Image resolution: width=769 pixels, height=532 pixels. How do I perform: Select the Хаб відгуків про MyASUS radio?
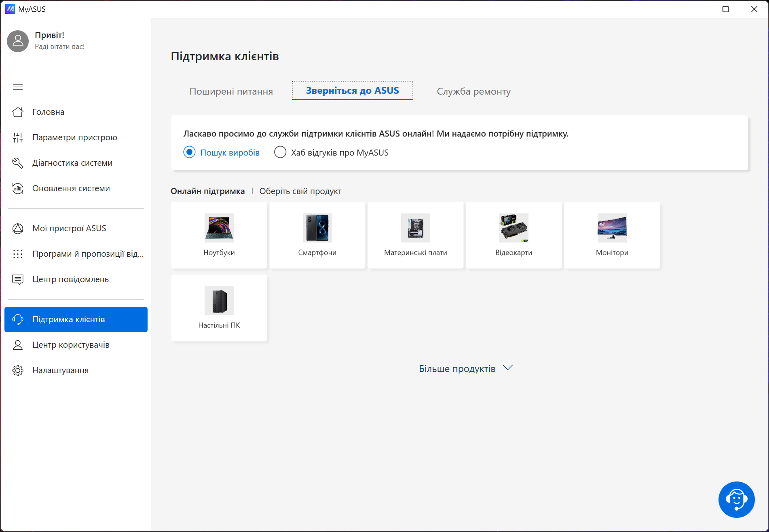[280, 152]
